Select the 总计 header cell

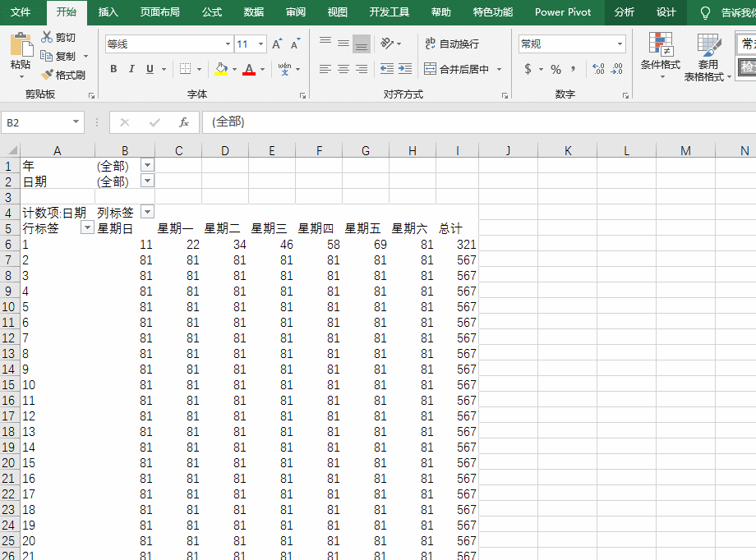pos(457,228)
